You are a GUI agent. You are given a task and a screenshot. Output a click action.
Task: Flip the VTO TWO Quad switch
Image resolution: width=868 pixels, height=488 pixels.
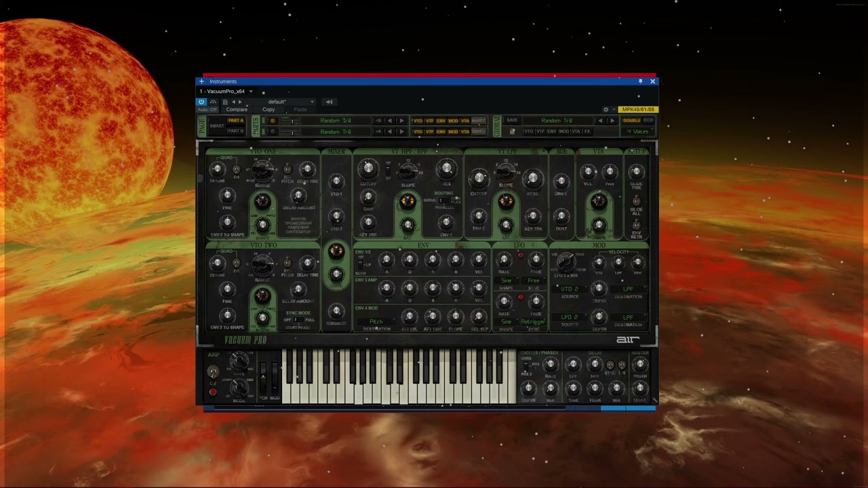pos(236,262)
